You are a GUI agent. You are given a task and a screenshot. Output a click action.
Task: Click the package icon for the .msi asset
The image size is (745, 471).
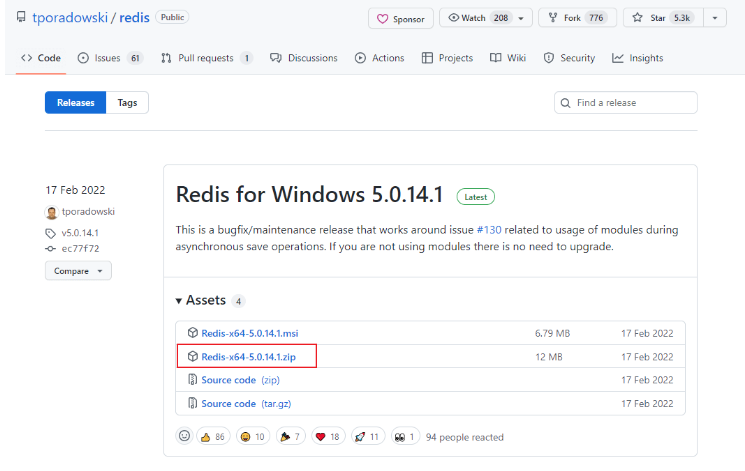(x=192, y=333)
